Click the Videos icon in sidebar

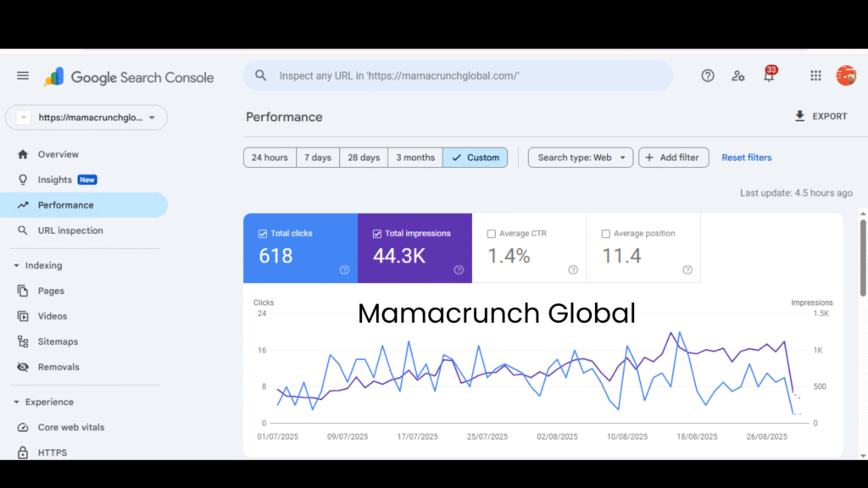click(23, 316)
